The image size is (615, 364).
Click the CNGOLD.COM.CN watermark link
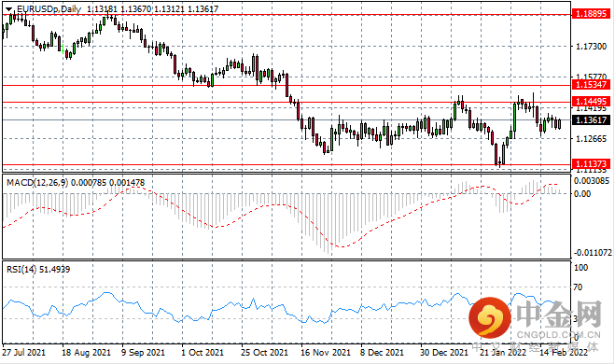pos(559,335)
